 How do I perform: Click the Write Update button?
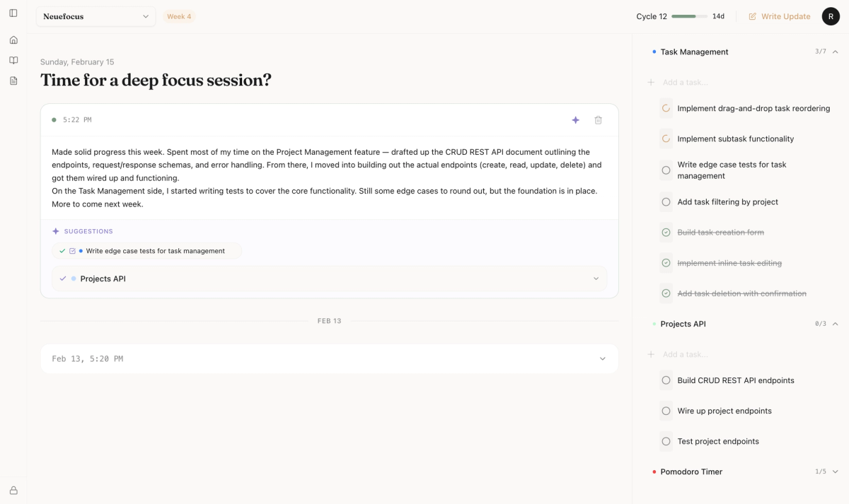point(780,16)
